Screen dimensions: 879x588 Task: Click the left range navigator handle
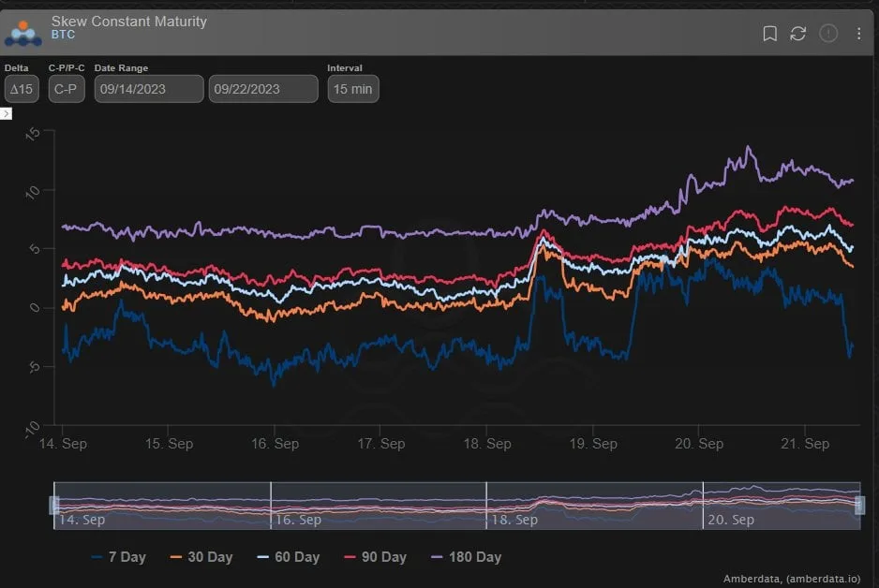[54, 505]
